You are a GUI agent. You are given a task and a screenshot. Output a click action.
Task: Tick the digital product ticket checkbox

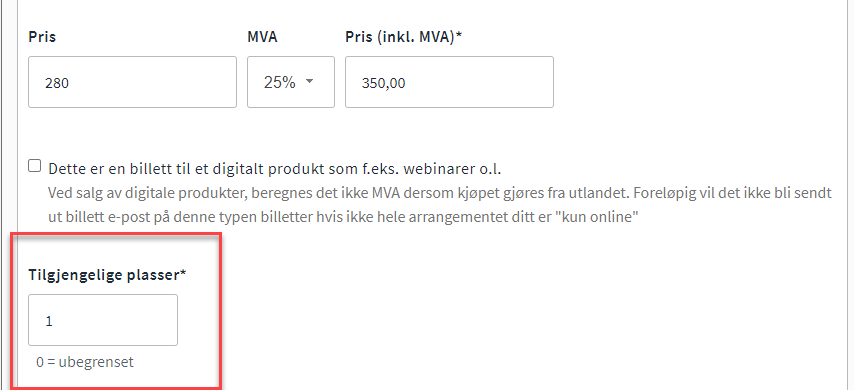pos(34,166)
